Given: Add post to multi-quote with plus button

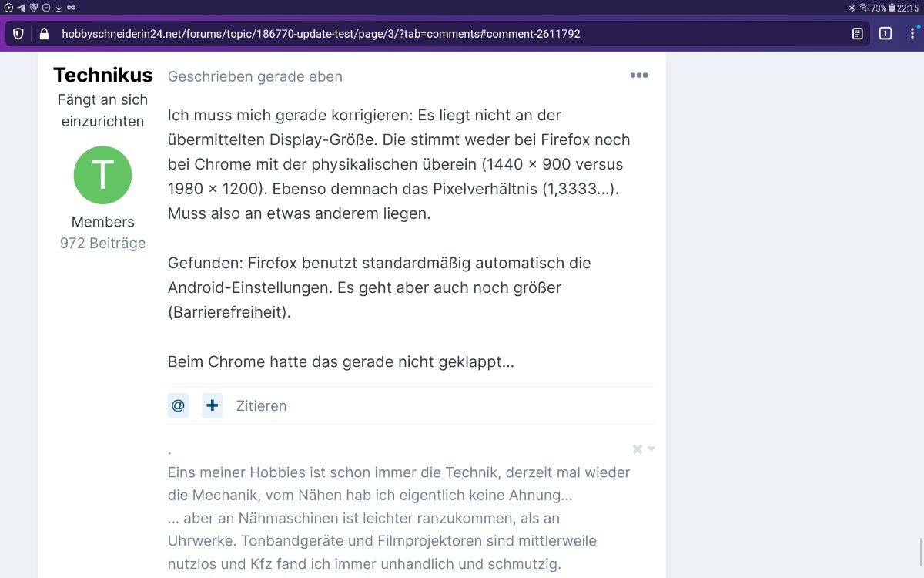Looking at the screenshot, I should [x=213, y=405].
